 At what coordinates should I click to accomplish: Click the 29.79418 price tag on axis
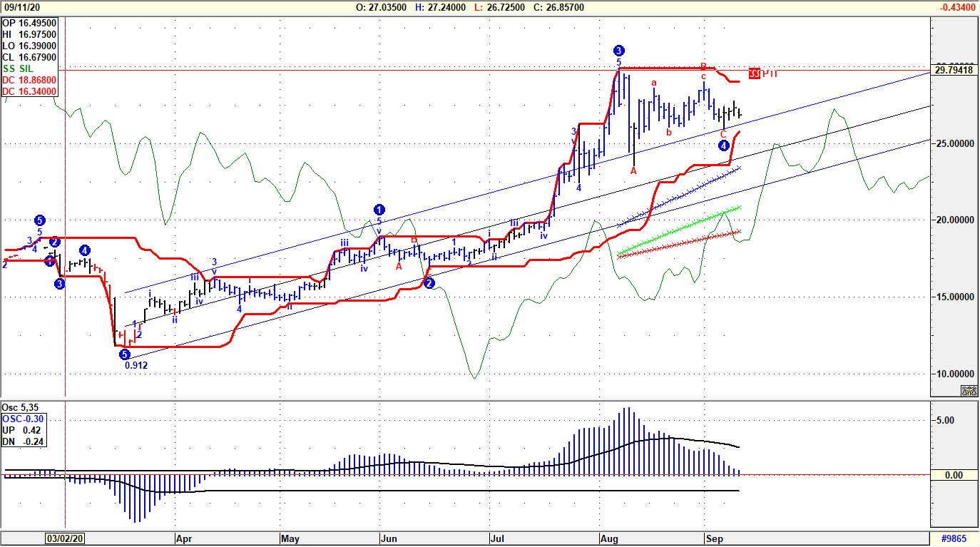pos(954,70)
